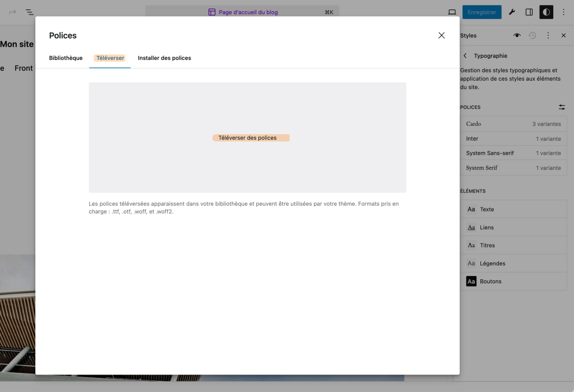Screen dimensions: 574x392
Task: Open the font management sliders icon
Action: pos(562,107)
